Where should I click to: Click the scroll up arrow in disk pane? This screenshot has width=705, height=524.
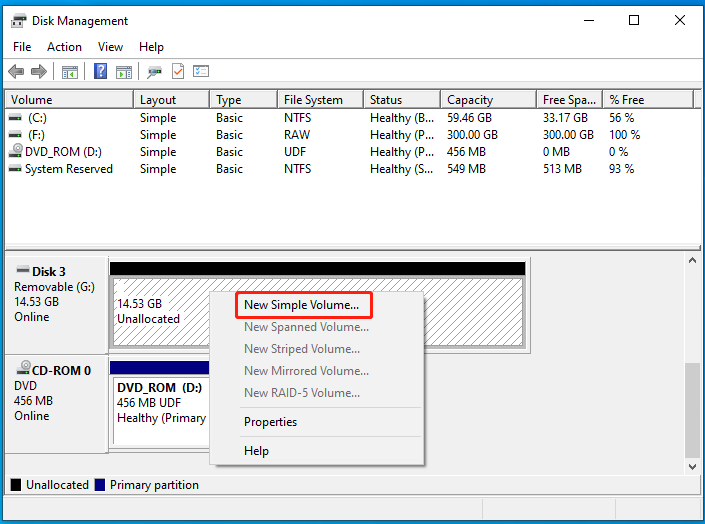(692, 260)
